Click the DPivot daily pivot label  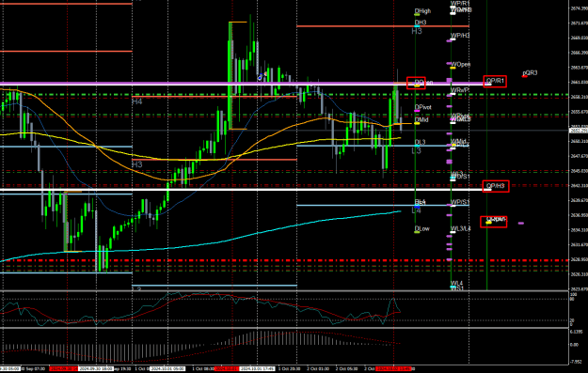[x=423, y=107]
